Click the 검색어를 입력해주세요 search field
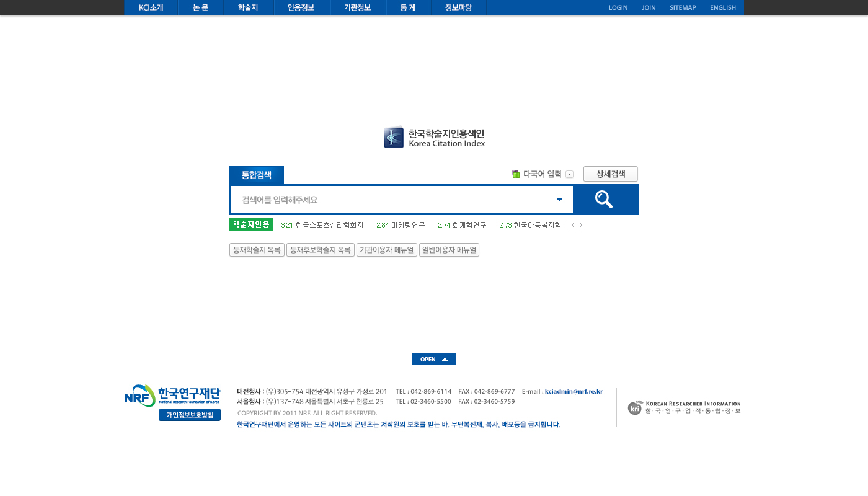The height and width of the screenshot is (496, 868). [x=402, y=200]
